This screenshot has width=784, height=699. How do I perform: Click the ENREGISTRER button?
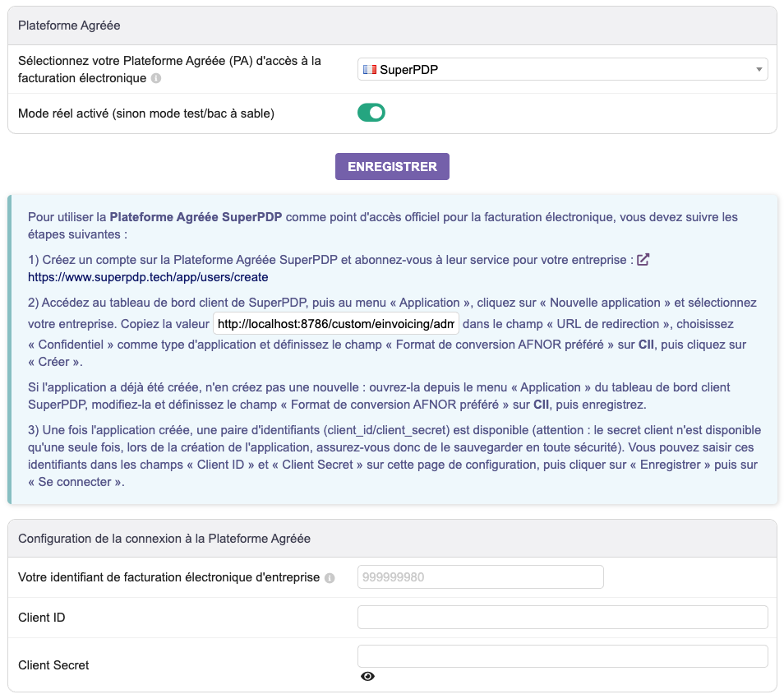pyautogui.click(x=392, y=167)
